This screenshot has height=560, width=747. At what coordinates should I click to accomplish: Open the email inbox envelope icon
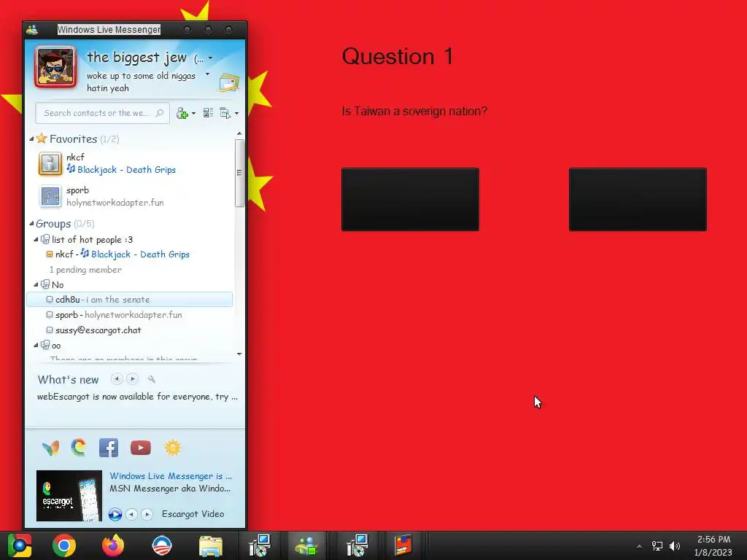[229, 82]
